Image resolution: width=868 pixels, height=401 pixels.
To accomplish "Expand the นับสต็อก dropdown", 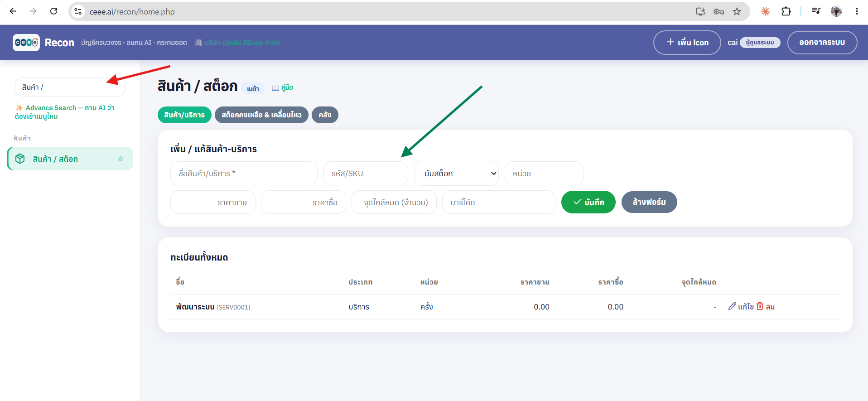I will [x=456, y=174].
